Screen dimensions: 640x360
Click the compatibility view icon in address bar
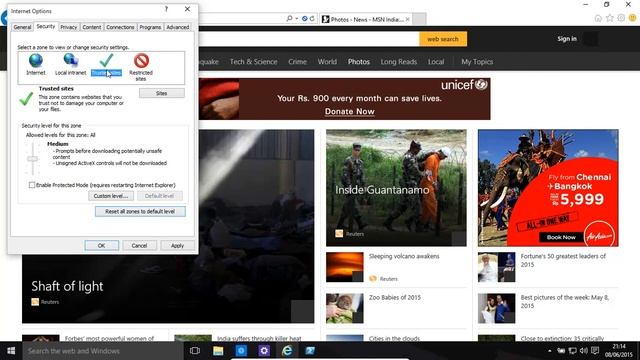coord(304,19)
